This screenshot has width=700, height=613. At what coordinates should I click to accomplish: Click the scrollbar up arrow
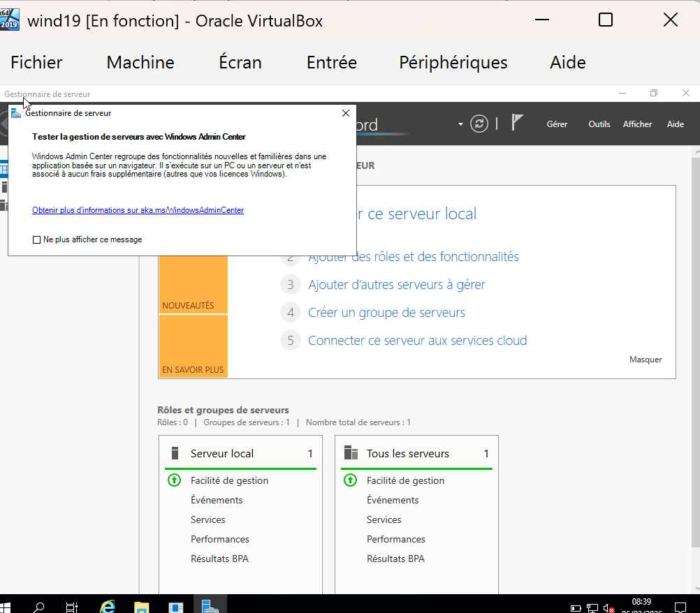point(697,152)
